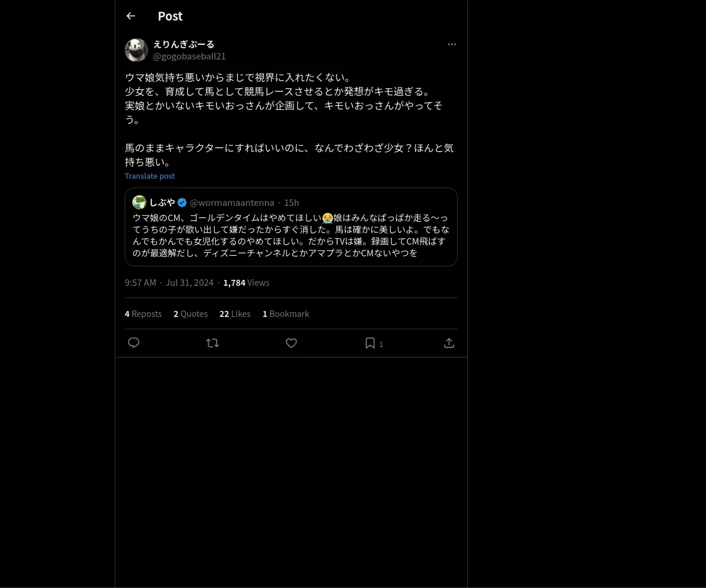This screenshot has width=706, height=588.
Task: Click the 9:57 AM Jul 31, 2024 timestamp
Action: click(x=169, y=283)
